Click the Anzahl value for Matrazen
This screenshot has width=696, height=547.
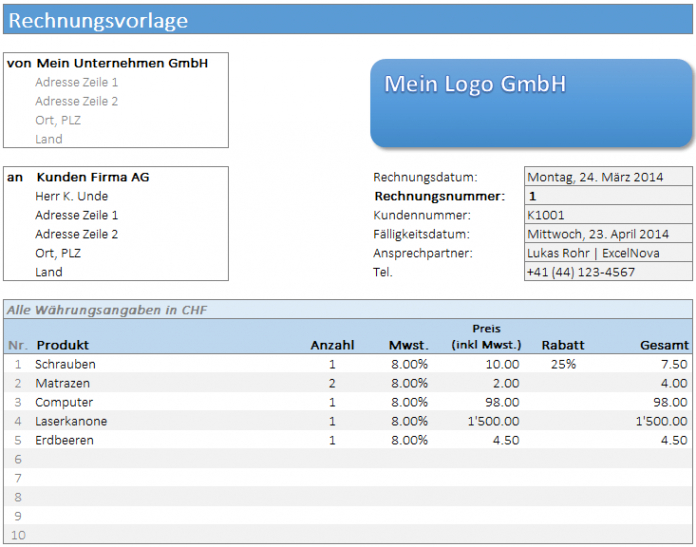331,383
